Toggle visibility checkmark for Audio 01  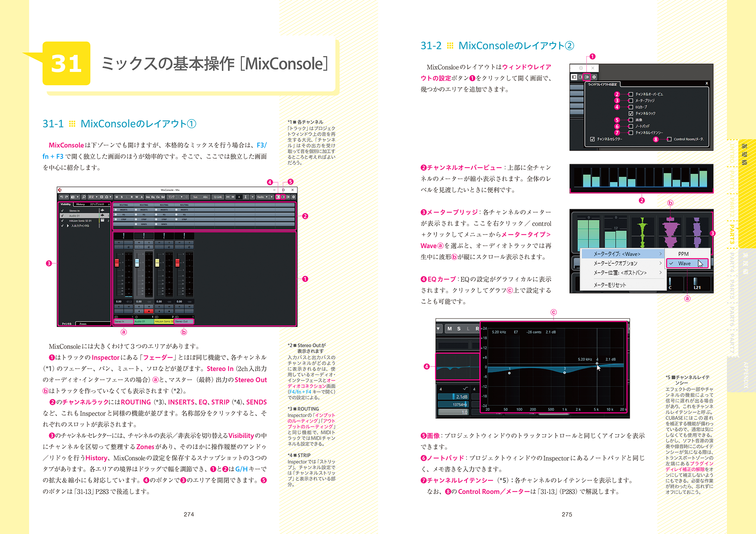click(x=62, y=216)
